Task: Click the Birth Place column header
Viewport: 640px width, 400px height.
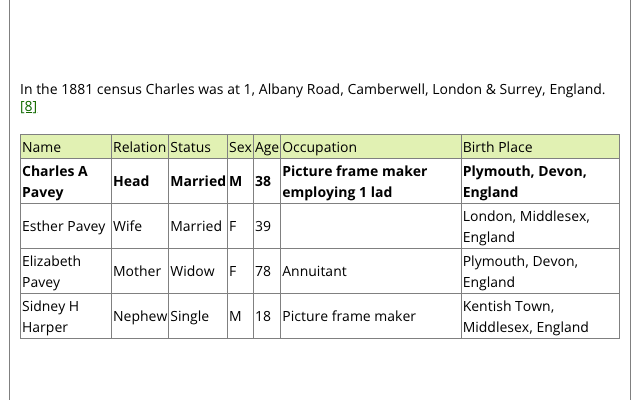Action: pyautogui.click(x=540, y=147)
